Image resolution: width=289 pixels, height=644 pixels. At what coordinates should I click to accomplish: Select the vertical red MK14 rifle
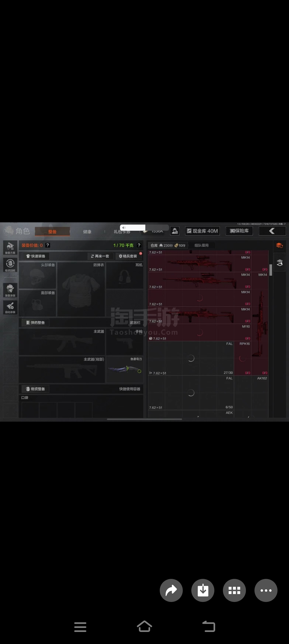coord(260,324)
